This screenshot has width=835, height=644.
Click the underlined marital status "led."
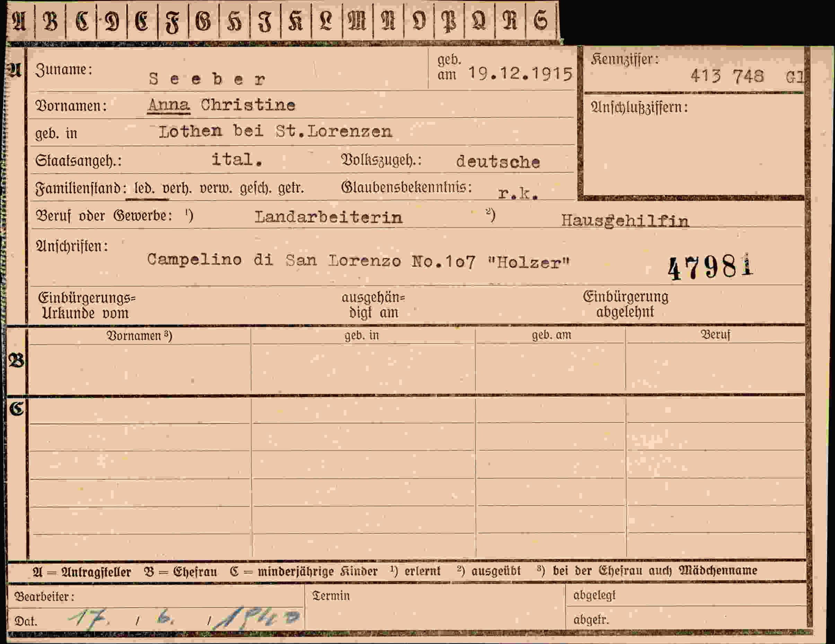pos(144,189)
